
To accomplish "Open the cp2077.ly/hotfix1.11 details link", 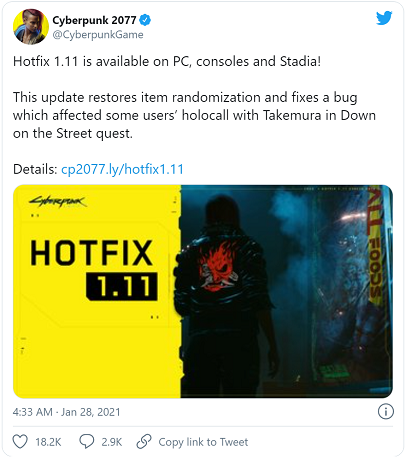I will (122, 169).
